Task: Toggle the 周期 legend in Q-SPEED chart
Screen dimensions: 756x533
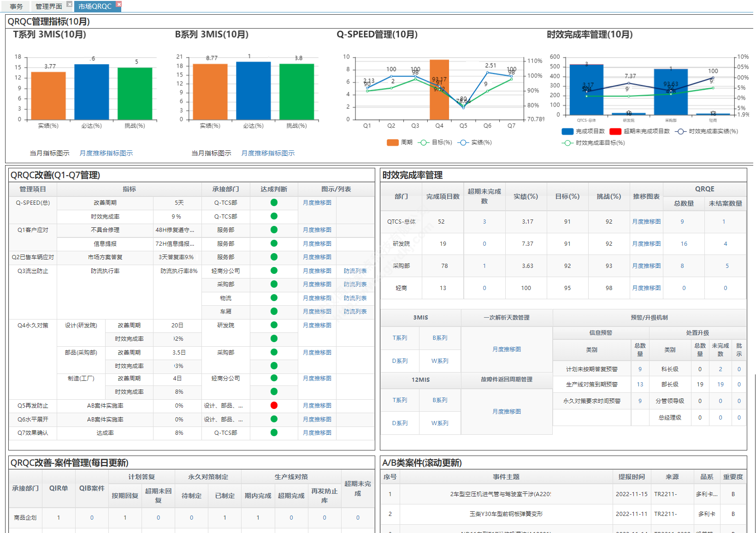Action: click(400, 142)
